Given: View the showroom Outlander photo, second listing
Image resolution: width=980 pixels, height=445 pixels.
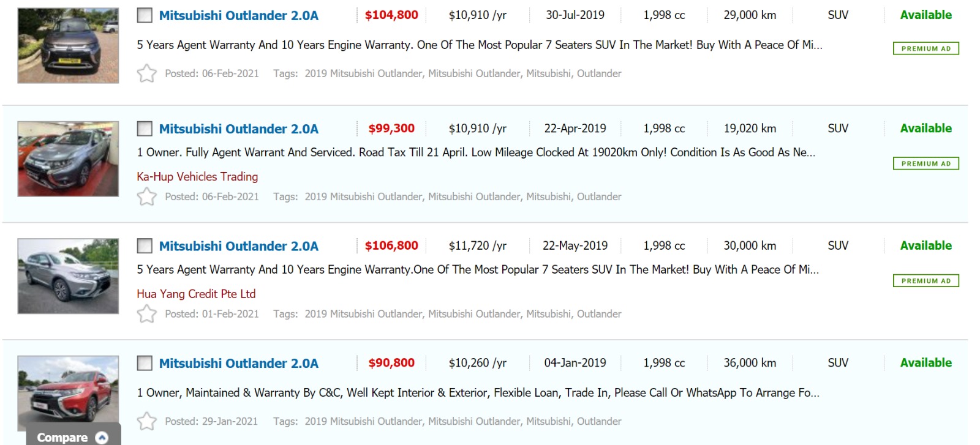Looking at the screenshot, I should coord(68,159).
